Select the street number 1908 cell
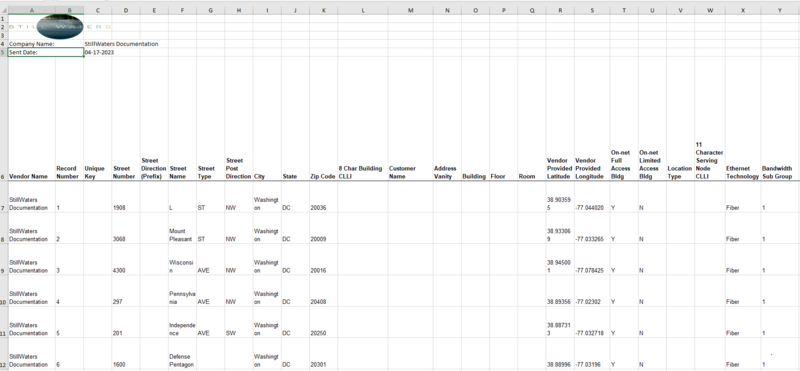 click(x=126, y=197)
